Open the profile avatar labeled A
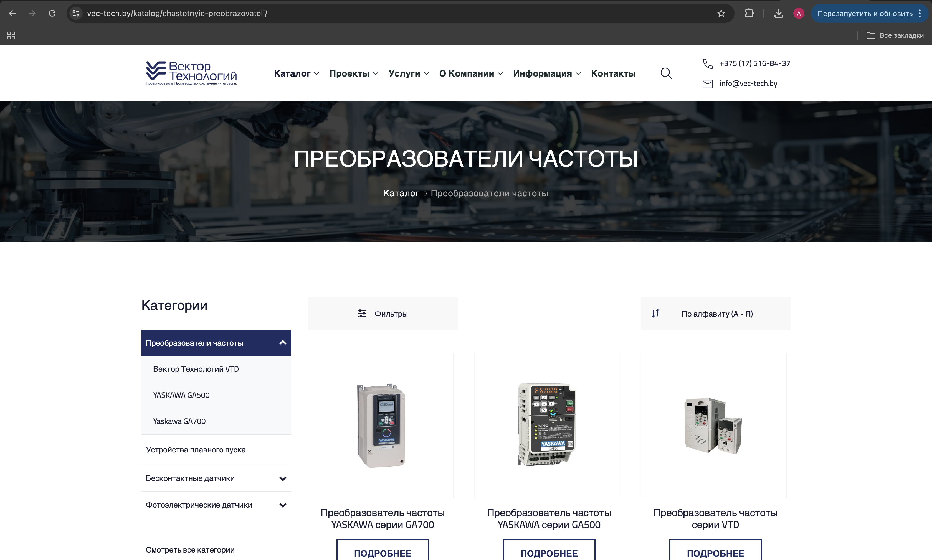The height and width of the screenshot is (560, 932). [798, 14]
